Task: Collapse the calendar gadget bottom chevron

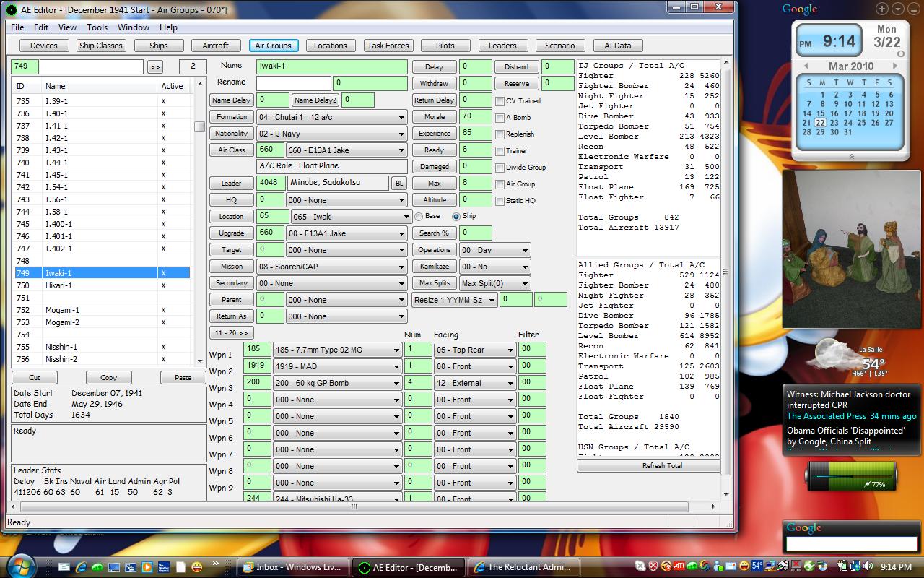Action: point(851,156)
